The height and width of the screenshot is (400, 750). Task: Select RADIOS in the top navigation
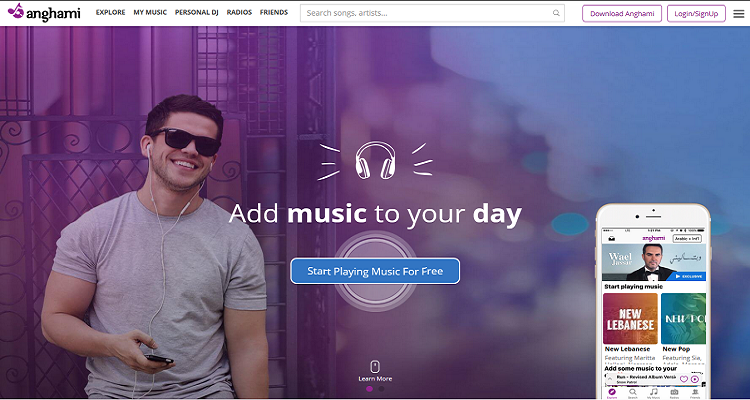[x=239, y=12]
